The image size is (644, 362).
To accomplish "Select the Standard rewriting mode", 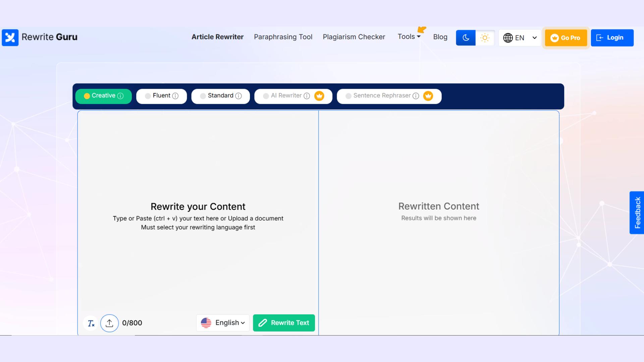I will click(x=220, y=96).
